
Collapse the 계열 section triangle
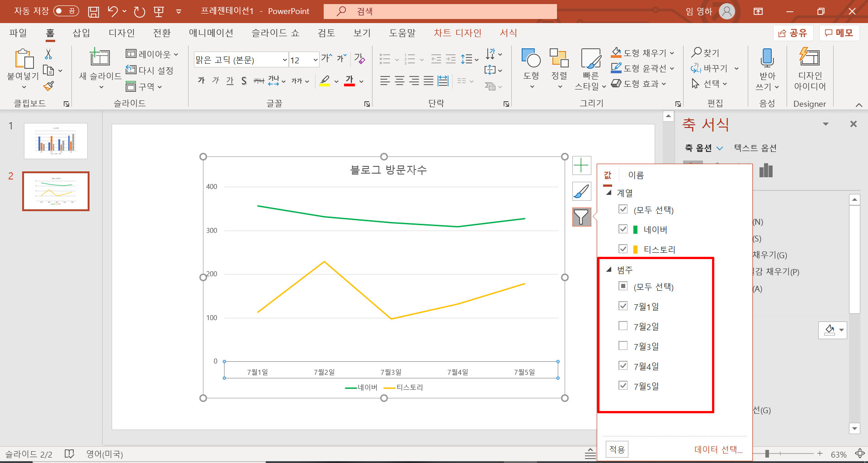[x=609, y=193]
